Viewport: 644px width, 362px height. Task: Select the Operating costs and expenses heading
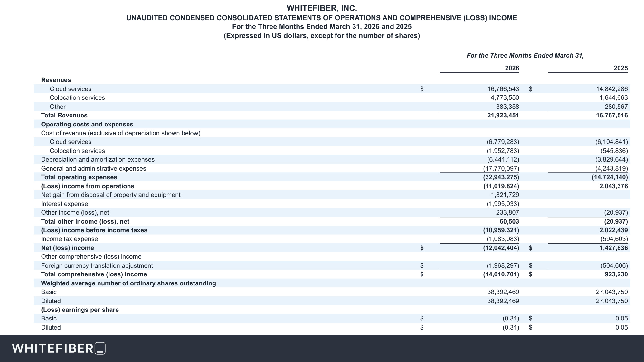pos(87,125)
